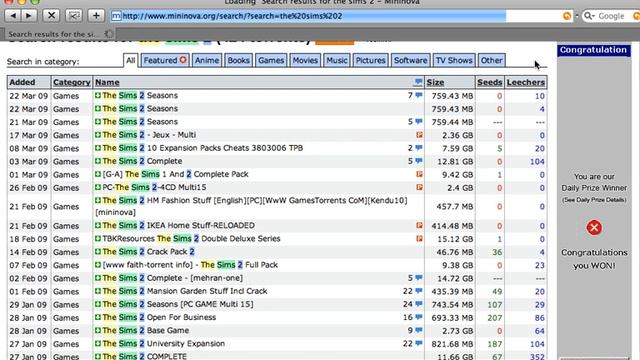Image resolution: width=640 pixels, height=360 pixels.
Task: Switch to the Books category tab
Action: (238, 60)
